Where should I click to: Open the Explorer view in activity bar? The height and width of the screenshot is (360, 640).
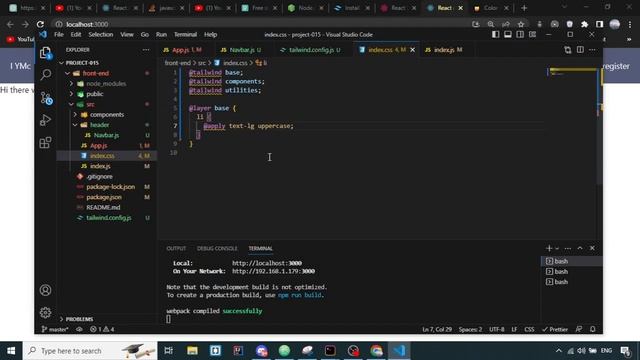[x=45, y=53]
